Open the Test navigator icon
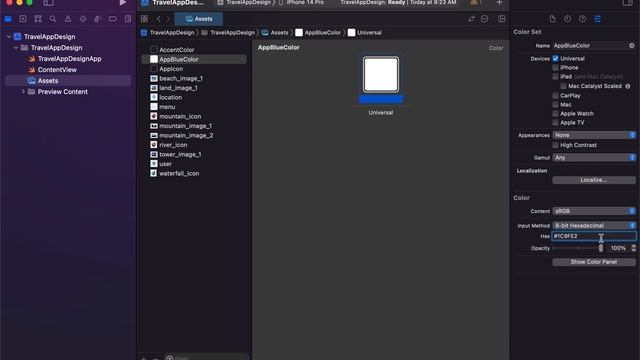 pos(83,19)
